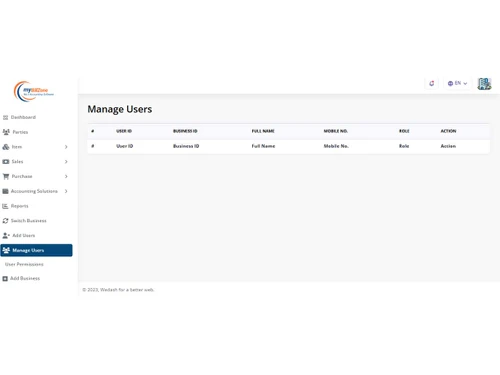This screenshot has height=375, width=500.
Task: Expand the Purchase submenu chevron
Action: (x=66, y=176)
